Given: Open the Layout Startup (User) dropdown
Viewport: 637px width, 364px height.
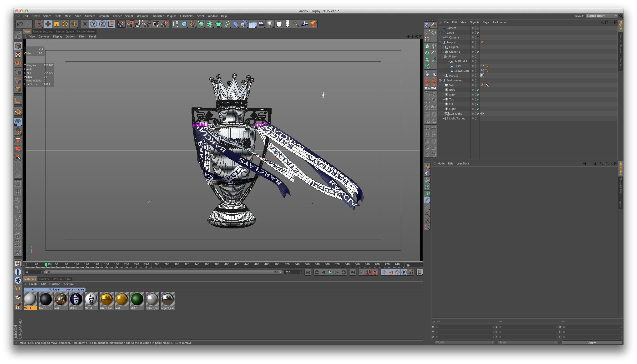Looking at the screenshot, I should pyautogui.click(x=601, y=16).
